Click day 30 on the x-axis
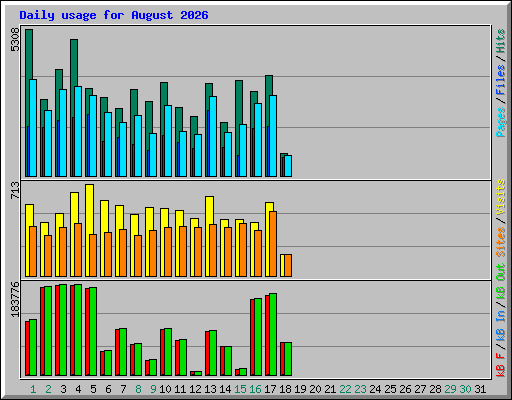Viewport: 512px width, 400px height. [465, 389]
